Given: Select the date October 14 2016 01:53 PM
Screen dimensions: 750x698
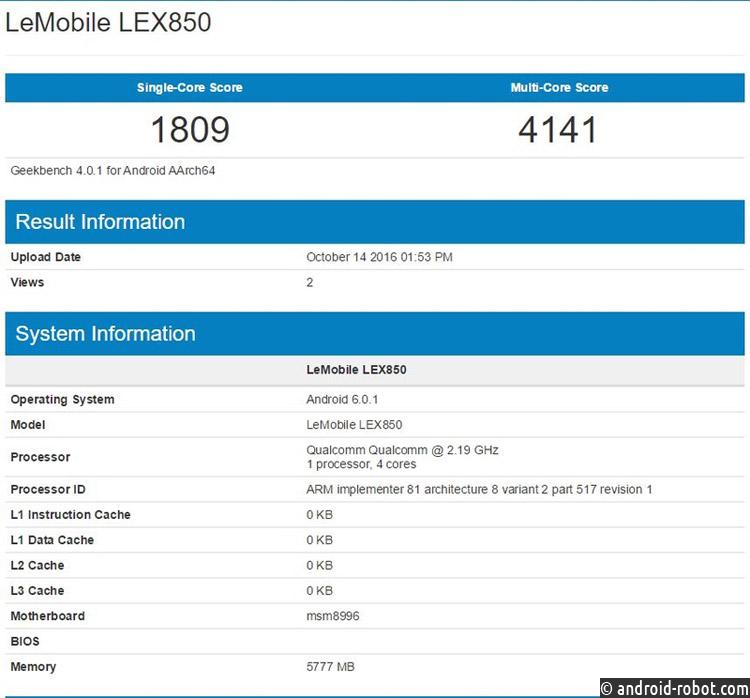Looking at the screenshot, I should [x=379, y=257].
